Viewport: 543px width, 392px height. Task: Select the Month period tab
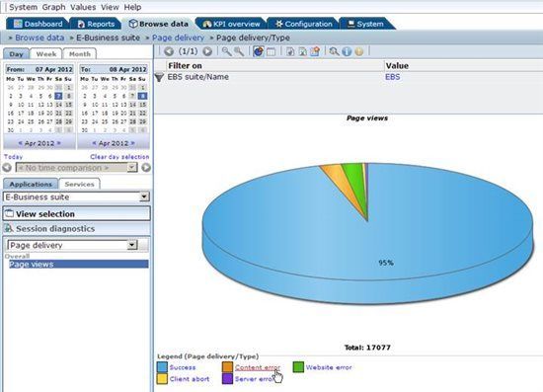click(80, 54)
